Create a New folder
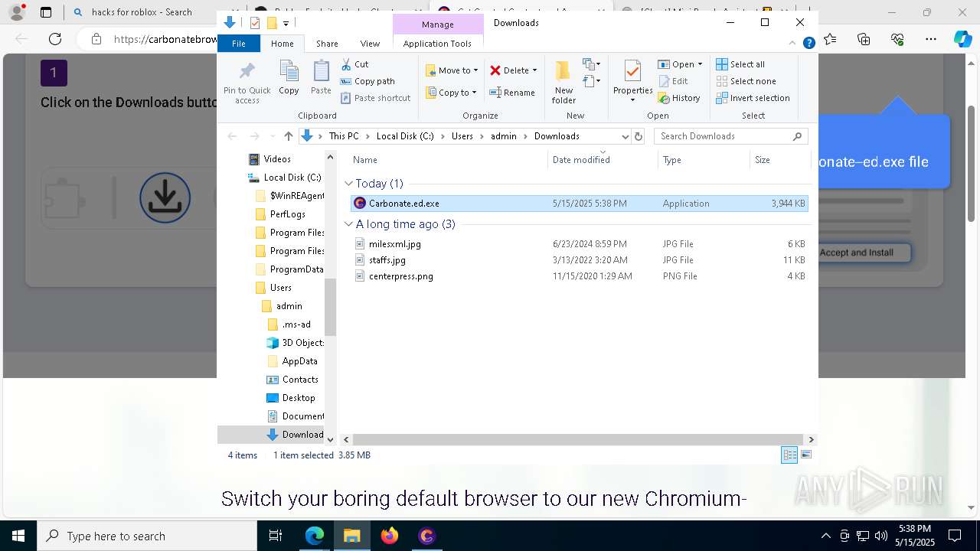Viewport: 980px width, 551px height. (x=563, y=83)
